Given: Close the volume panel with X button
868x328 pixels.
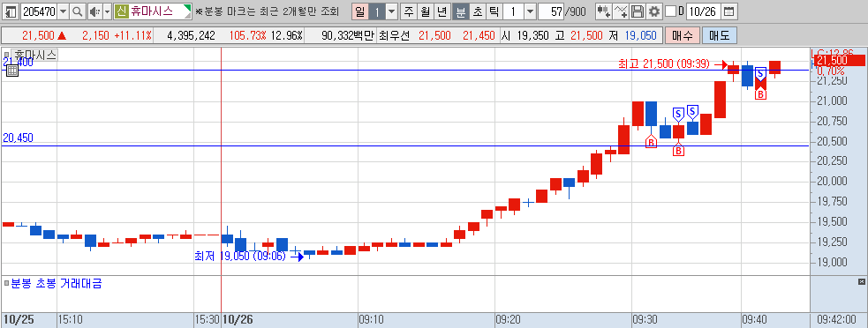Looking at the screenshot, I should (x=861, y=282).
